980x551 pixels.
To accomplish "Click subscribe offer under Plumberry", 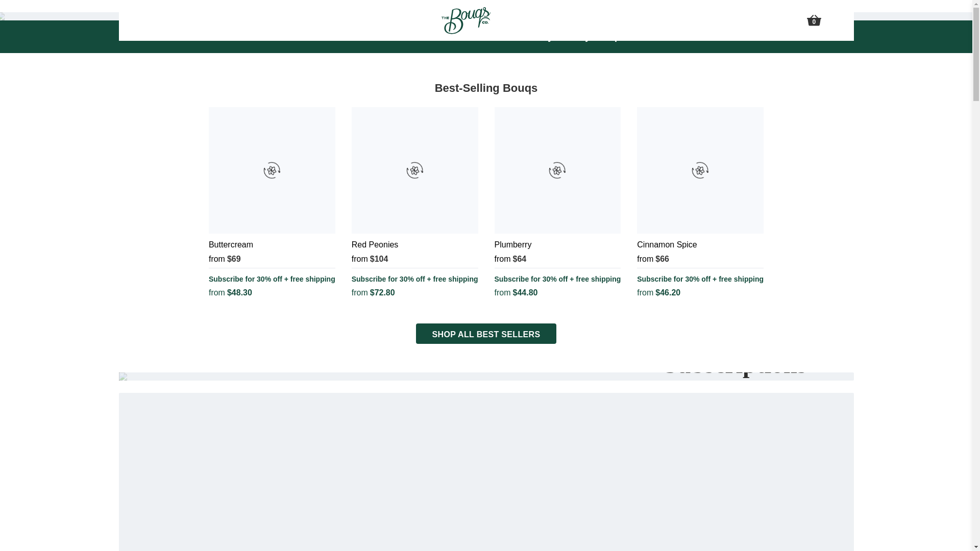I will 557,279.
